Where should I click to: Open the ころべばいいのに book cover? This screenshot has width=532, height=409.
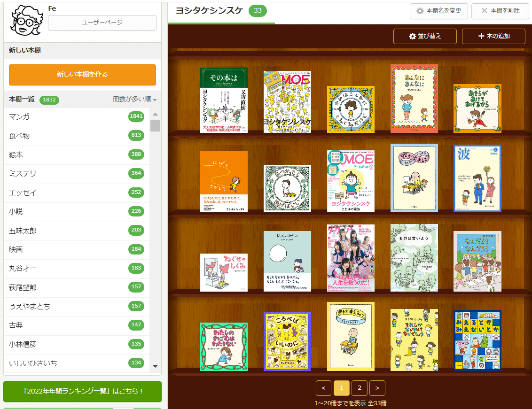(287, 341)
